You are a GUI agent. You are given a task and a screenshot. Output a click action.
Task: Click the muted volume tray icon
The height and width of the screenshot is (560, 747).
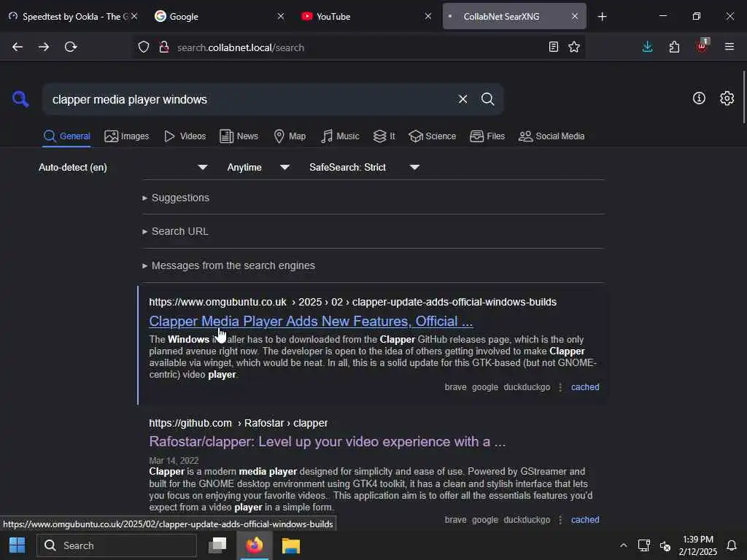(665, 545)
